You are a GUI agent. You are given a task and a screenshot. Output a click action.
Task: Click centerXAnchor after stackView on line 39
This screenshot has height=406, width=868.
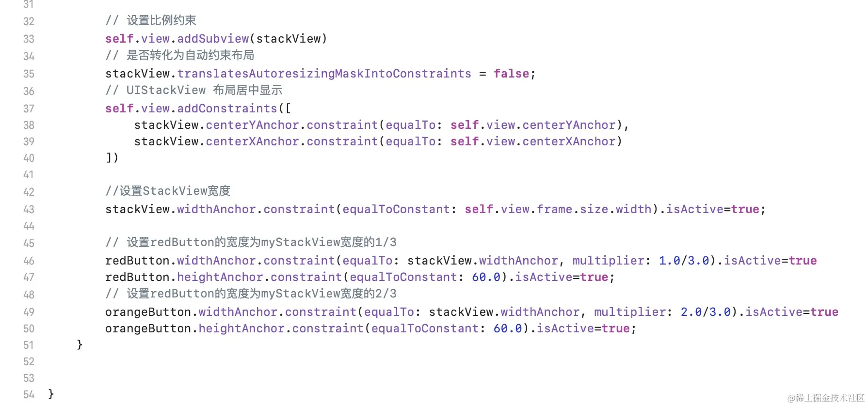coord(252,141)
